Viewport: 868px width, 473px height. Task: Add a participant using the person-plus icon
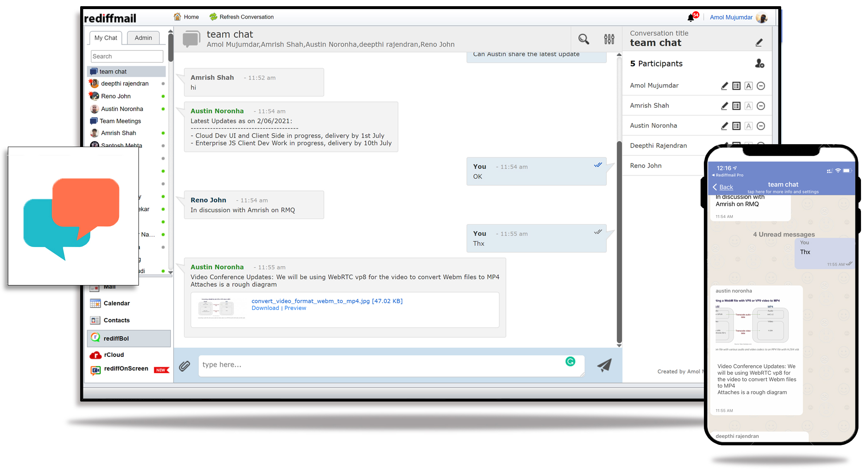[x=761, y=63]
